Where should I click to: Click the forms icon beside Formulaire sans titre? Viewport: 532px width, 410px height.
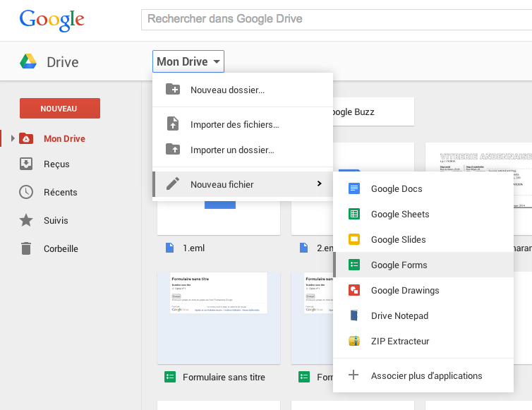[170, 377]
